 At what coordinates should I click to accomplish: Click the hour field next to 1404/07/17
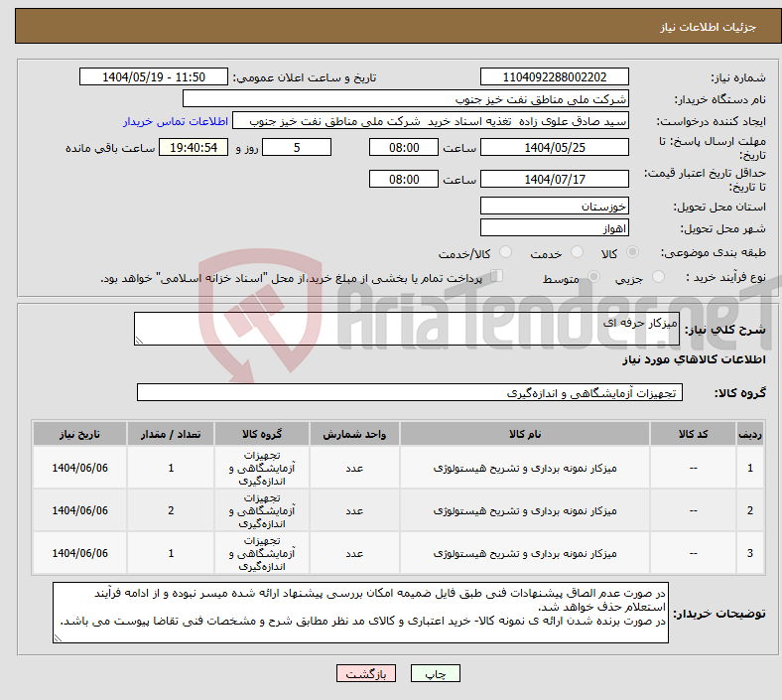click(404, 179)
